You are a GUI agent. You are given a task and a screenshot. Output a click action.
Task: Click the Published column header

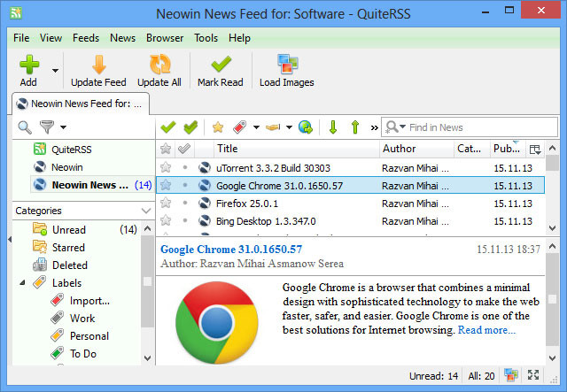pyautogui.click(x=507, y=149)
